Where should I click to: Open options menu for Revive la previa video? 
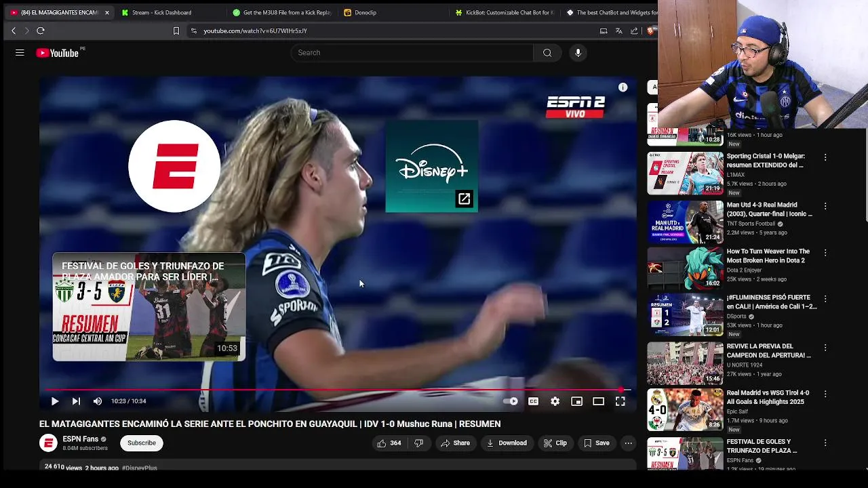pos(825,348)
